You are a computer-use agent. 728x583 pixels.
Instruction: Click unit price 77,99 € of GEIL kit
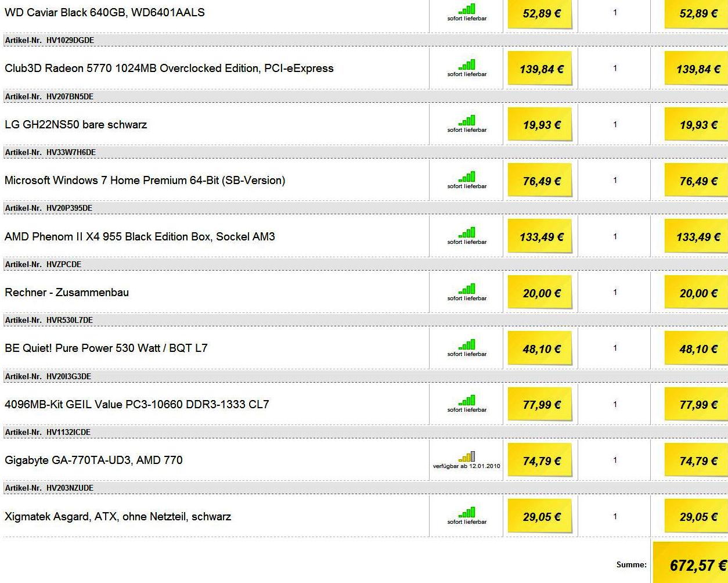[x=540, y=404]
